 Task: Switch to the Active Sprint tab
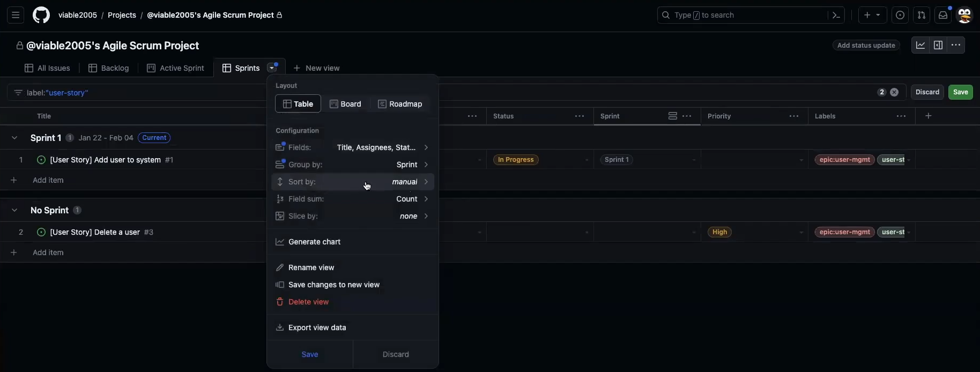(x=175, y=68)
